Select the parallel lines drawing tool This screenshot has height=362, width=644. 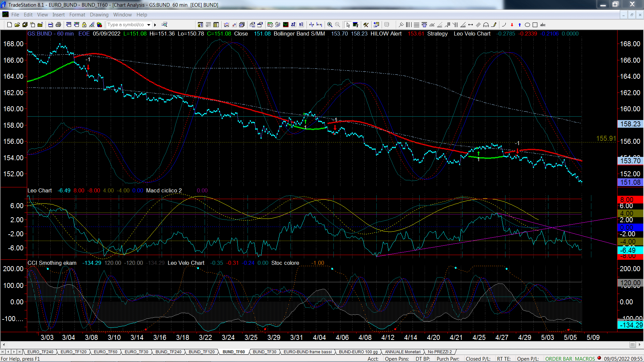478,25
